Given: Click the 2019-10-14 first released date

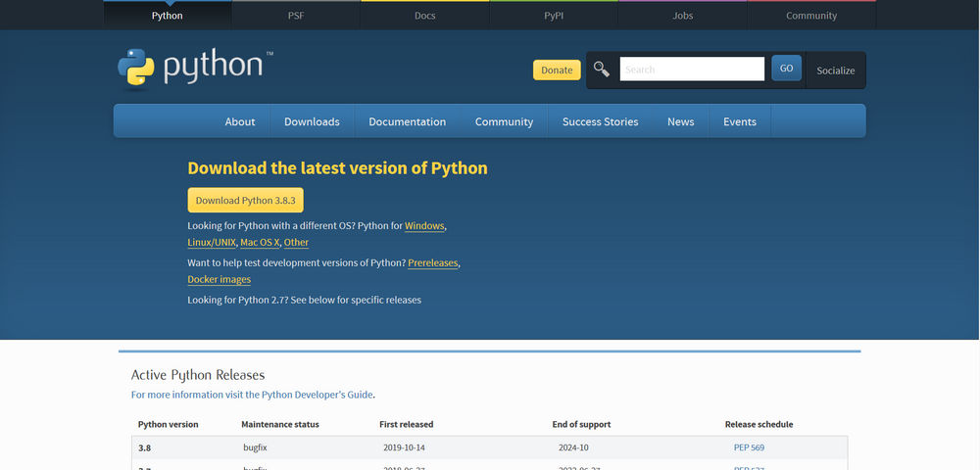Looking at the screenshot, I should (x=405, y=447).
